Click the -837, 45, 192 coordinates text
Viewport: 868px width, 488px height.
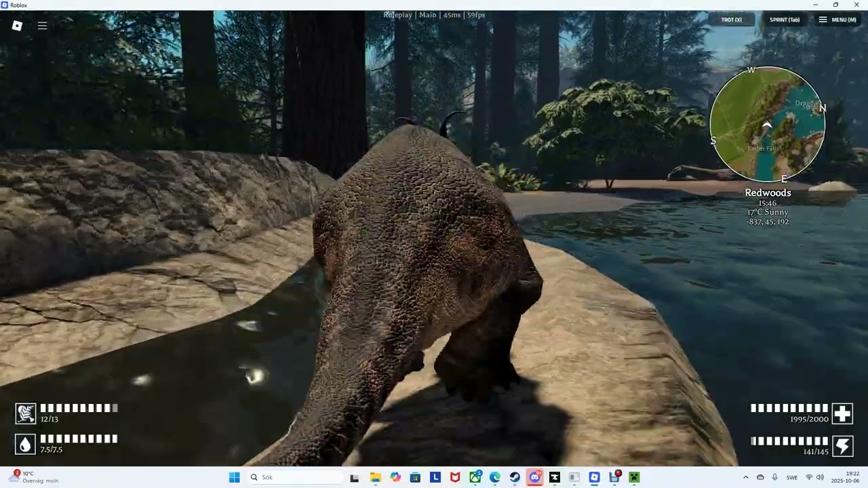tap(768, 222)
